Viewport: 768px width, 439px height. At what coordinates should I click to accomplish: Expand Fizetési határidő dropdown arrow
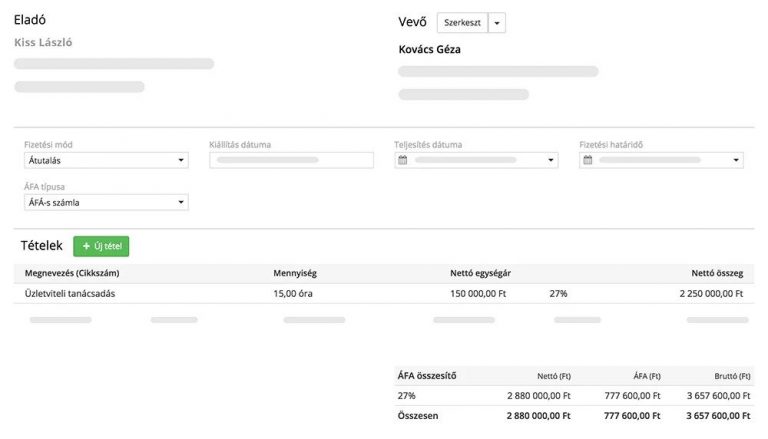(x=736, y=160)
